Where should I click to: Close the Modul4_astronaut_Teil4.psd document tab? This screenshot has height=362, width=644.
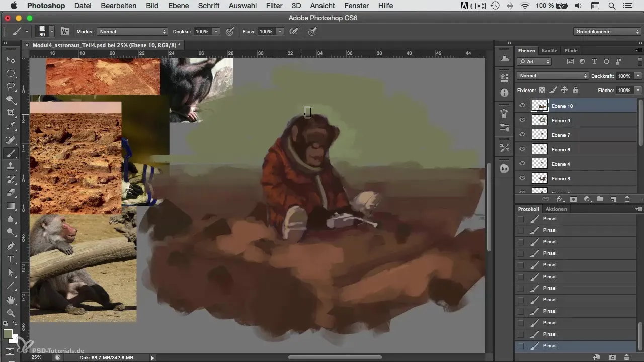[27, 45]
